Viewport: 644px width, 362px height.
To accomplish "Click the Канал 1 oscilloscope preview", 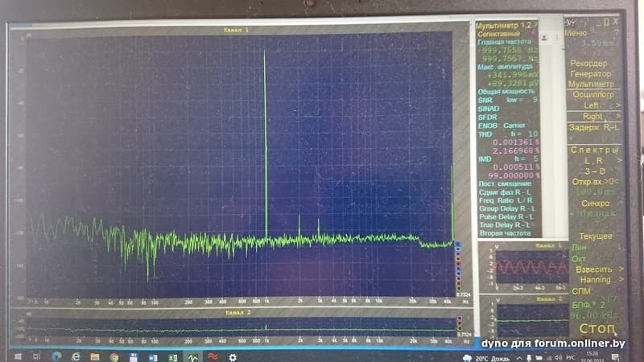I will [520, 267].
